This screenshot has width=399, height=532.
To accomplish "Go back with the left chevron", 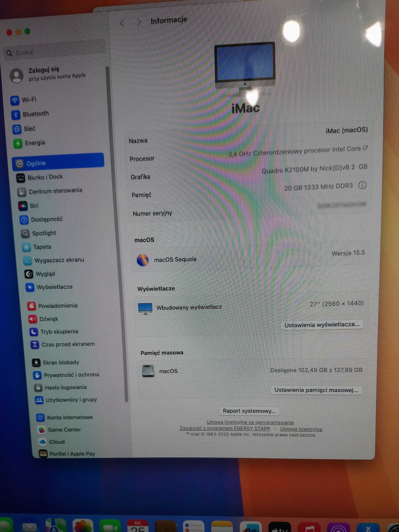I will click(122, 23).
